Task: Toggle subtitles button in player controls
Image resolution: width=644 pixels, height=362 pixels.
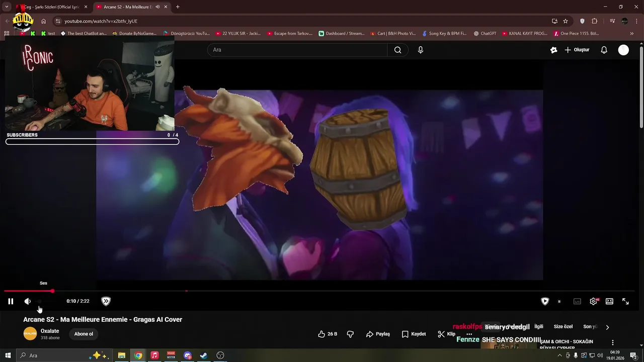Action: coord(577,301)
